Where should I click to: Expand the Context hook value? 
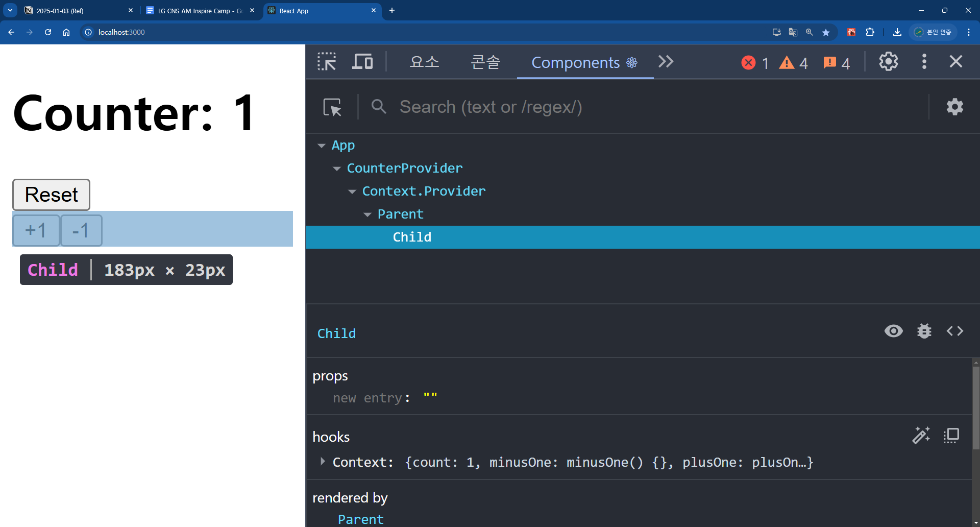coord(323,462)
